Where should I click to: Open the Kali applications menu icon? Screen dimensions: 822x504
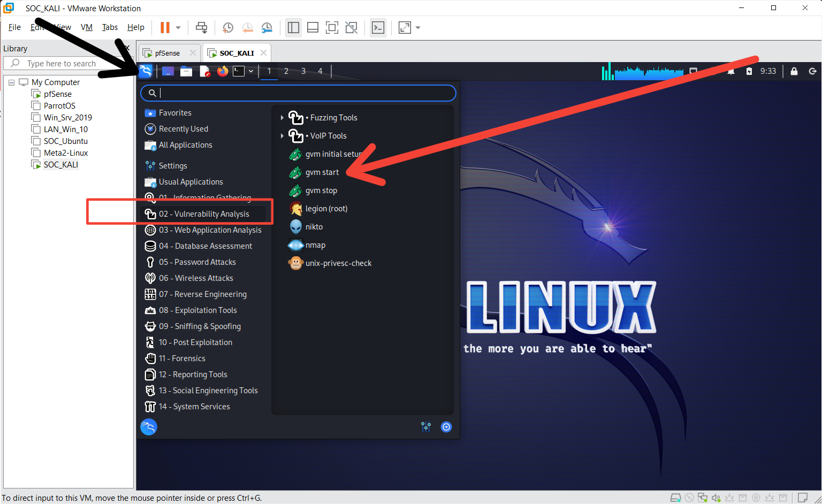pyautogui.click(x=146, y=71)
